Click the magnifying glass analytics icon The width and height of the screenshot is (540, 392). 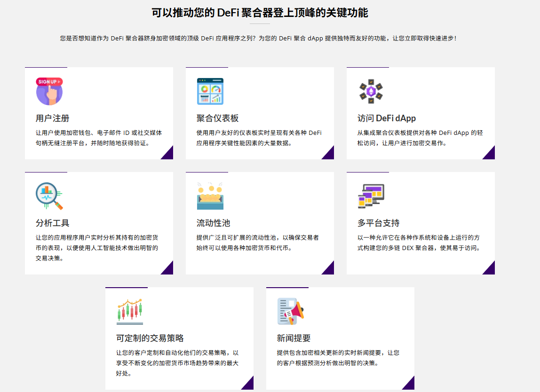(x=49, y=196)
